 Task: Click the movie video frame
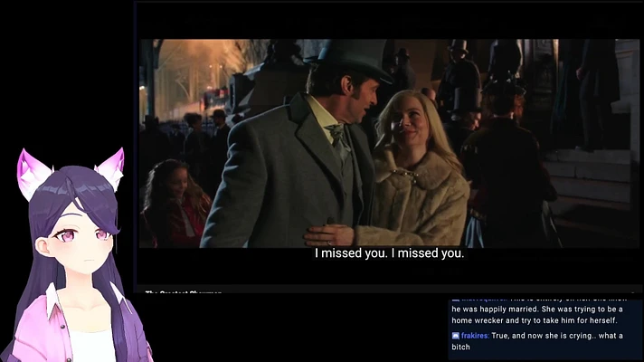pyautogui.click(x=389, y=143)
